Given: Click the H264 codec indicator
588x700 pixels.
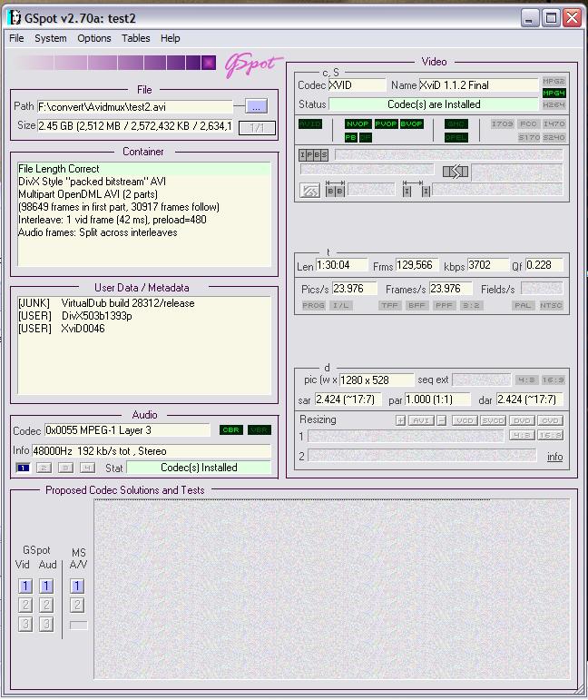Looking at the screenshot, I should tap(554, 105).
